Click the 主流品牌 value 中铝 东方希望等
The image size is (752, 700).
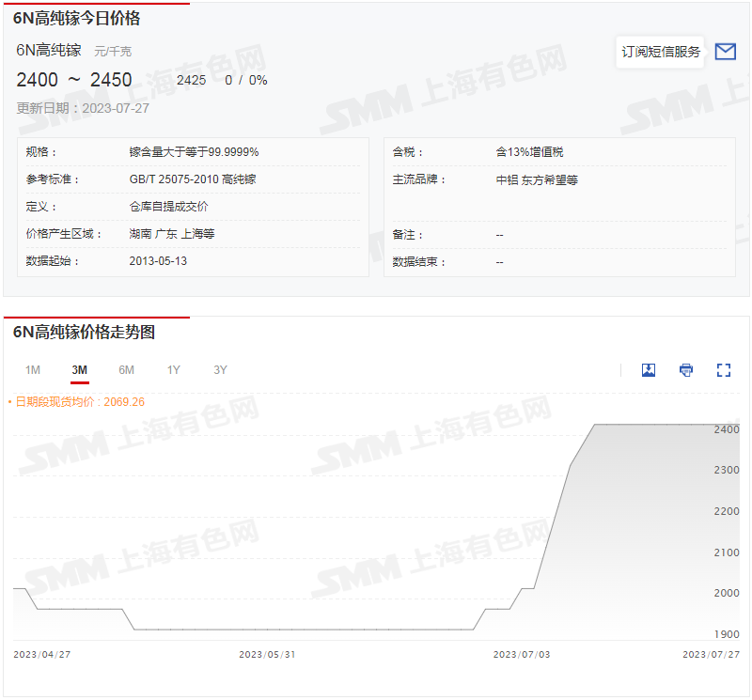click(536, 179)
